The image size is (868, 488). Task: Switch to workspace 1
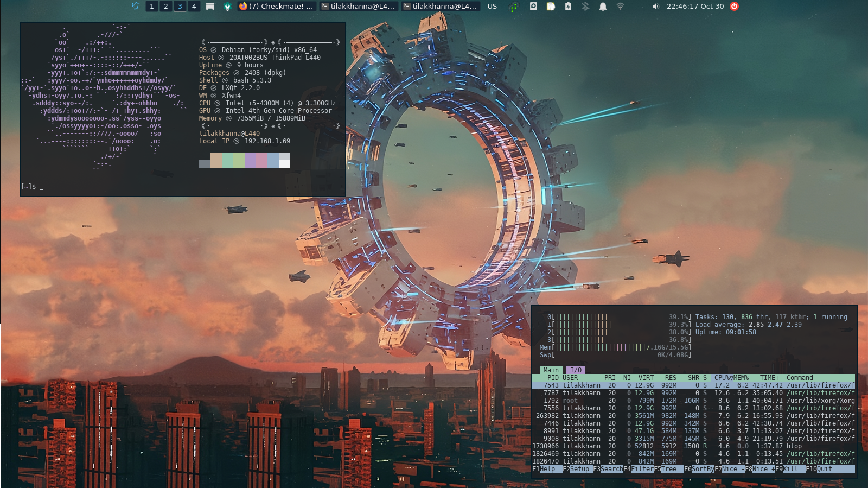coord(152,7)
